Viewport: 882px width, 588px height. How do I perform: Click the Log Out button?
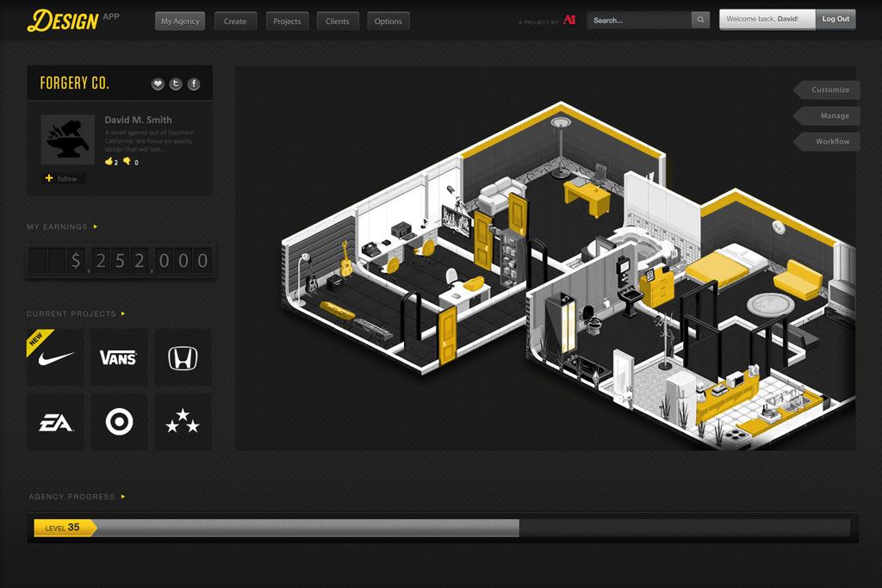click(x=835, y=19)
